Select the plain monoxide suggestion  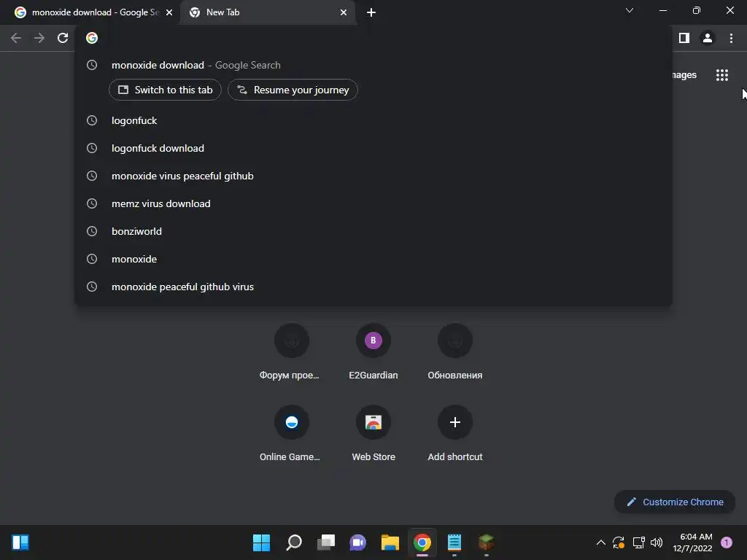pyautogui.click(x=373, y=259)
